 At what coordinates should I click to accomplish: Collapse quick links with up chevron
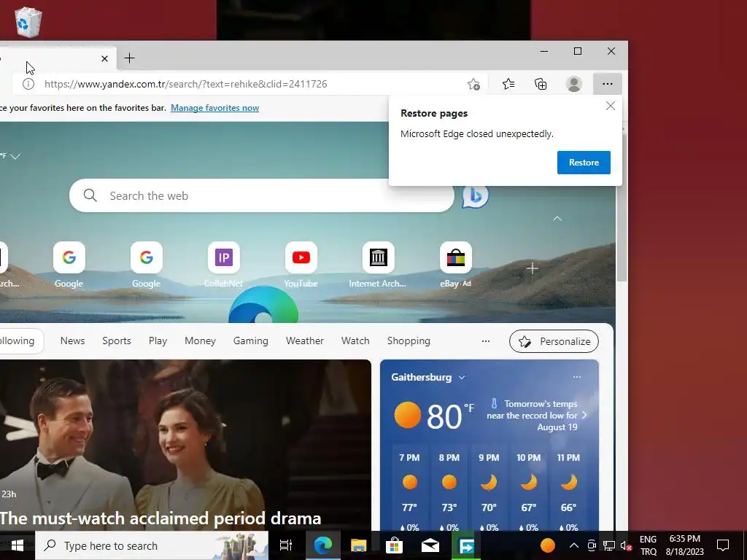pyautogui.click(x=557, y=219)
